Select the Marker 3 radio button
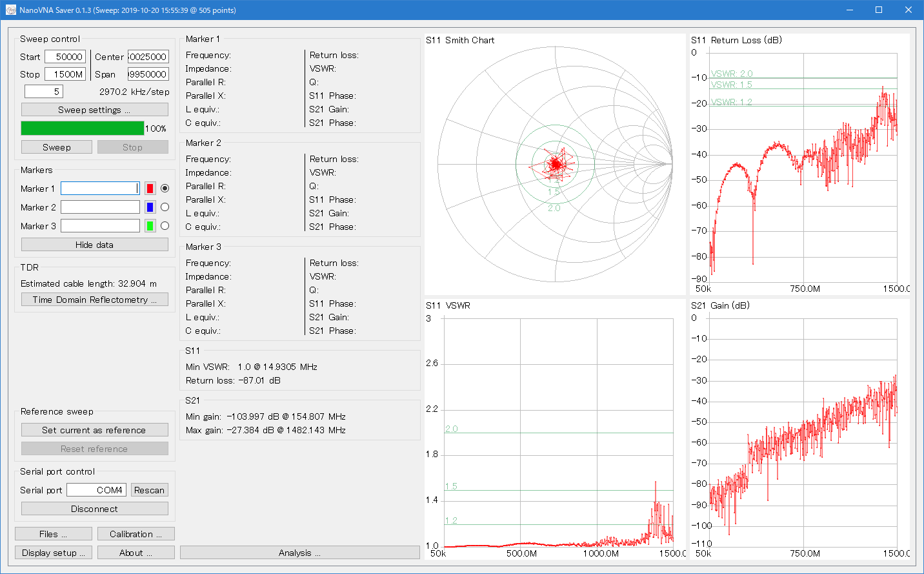Image resolution: width=924 pixels, height=574 pixels. (165, 226)
